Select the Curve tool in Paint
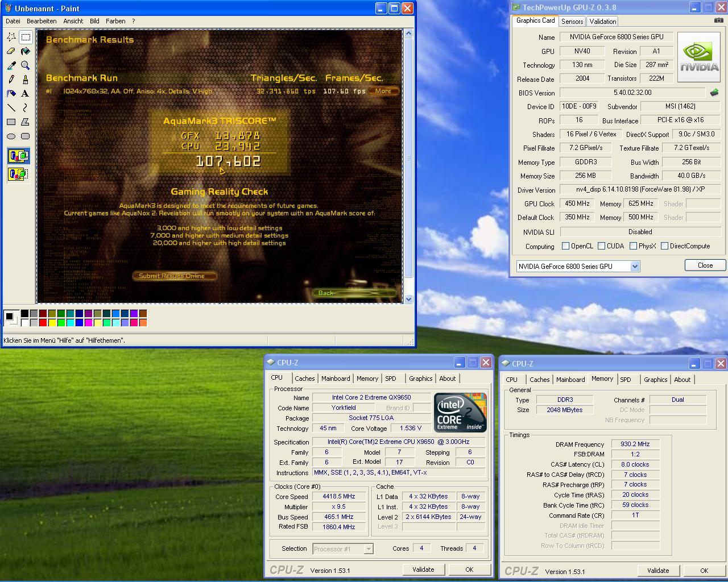The width and height of the screenshot is (728, 582). point(26,108)
